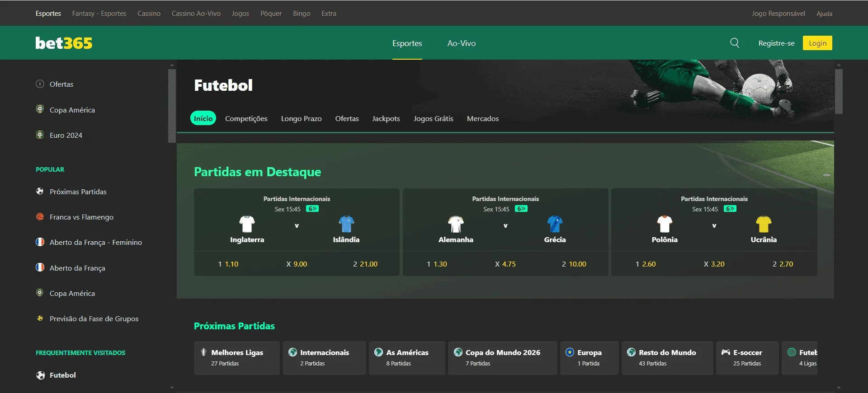Click the main content vertical scrollbar
The image size is (868, 393).
(839, 91)
